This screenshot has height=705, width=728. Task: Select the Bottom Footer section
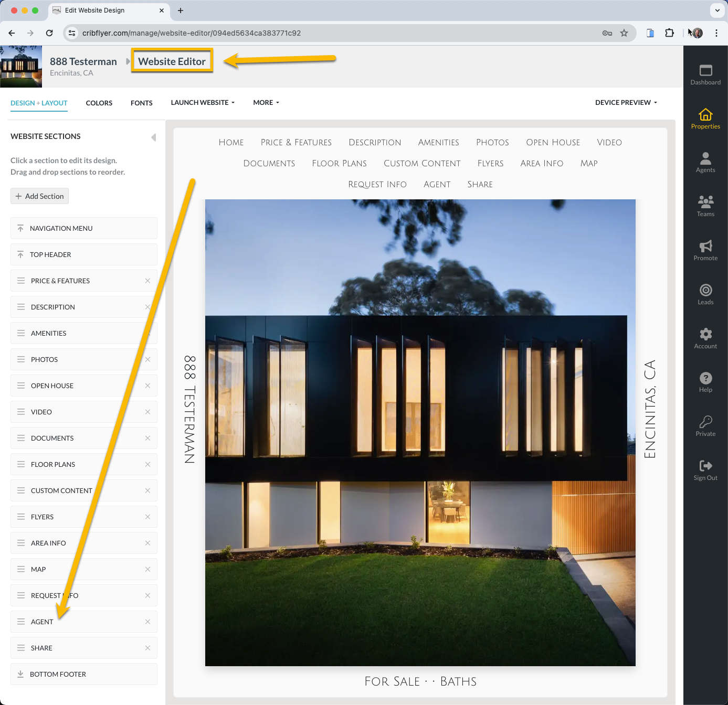click(84, 674)
